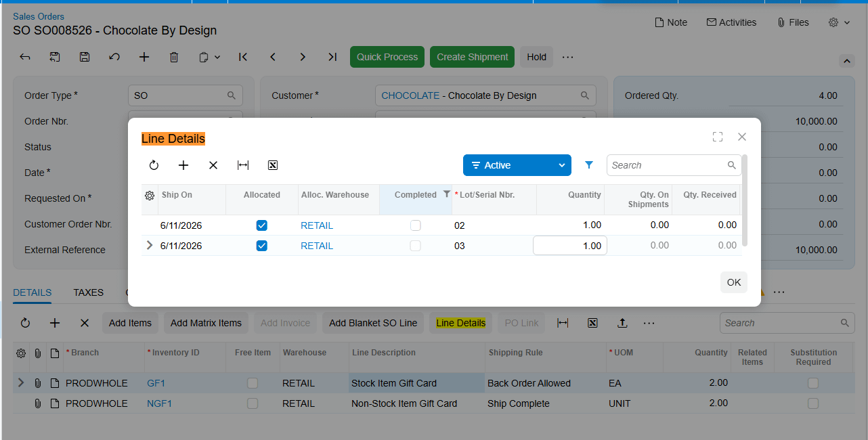Toggle Allocated checkbox for lot 02

point(262,225)
